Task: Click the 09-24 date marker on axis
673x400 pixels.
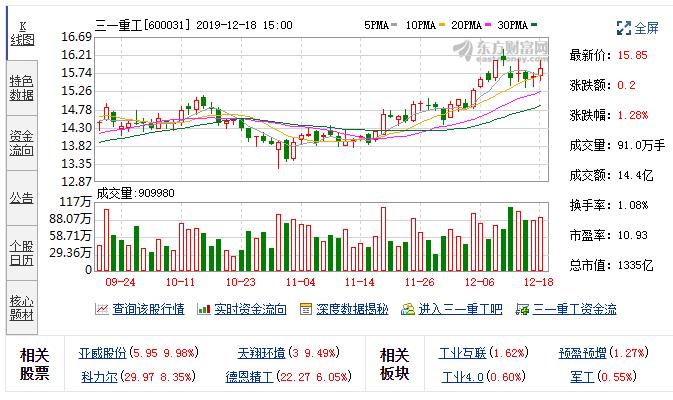Action: tap(120, 282)
